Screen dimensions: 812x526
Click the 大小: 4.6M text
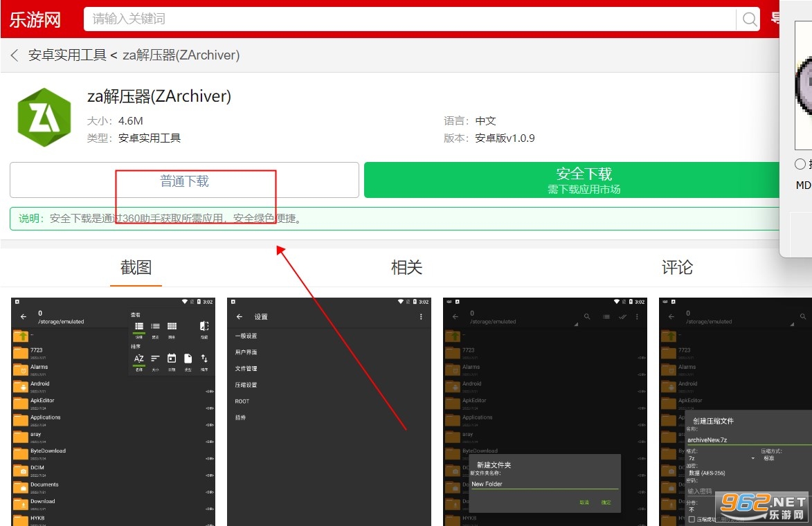tap(115, 121)
